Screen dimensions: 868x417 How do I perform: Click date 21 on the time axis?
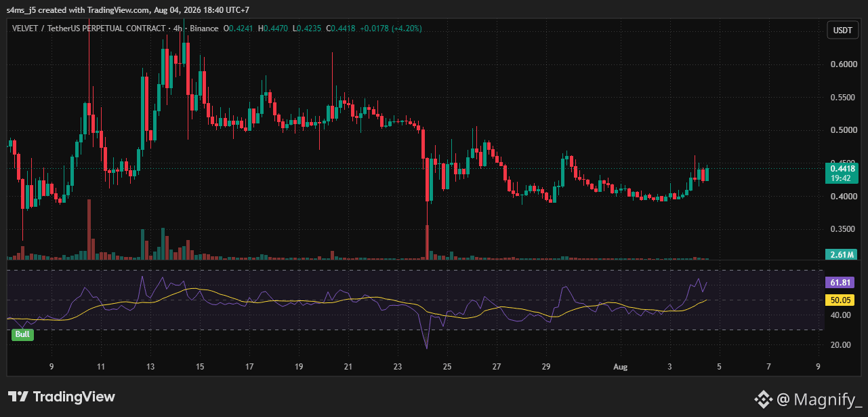point(348,367)
